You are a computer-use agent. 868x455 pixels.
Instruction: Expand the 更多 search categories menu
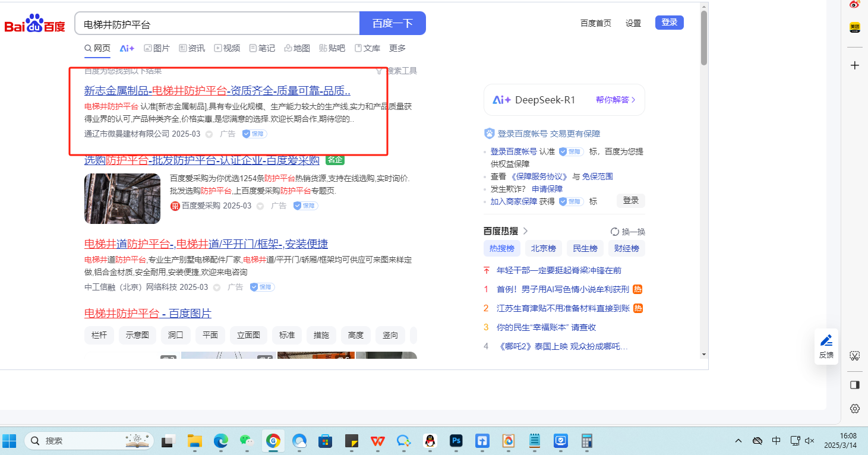coord(397,48)
